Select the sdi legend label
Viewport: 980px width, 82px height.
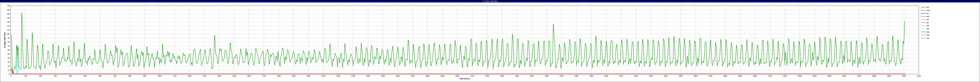click(x=928, y=22)
